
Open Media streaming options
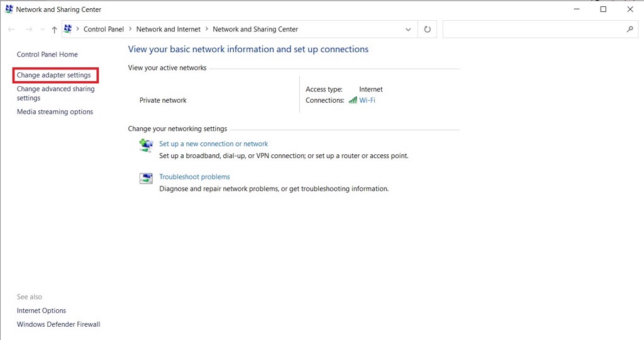coord(55,112)
